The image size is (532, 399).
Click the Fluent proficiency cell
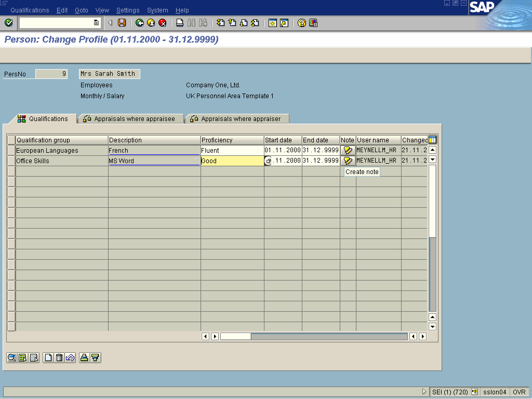coord(232,150)
